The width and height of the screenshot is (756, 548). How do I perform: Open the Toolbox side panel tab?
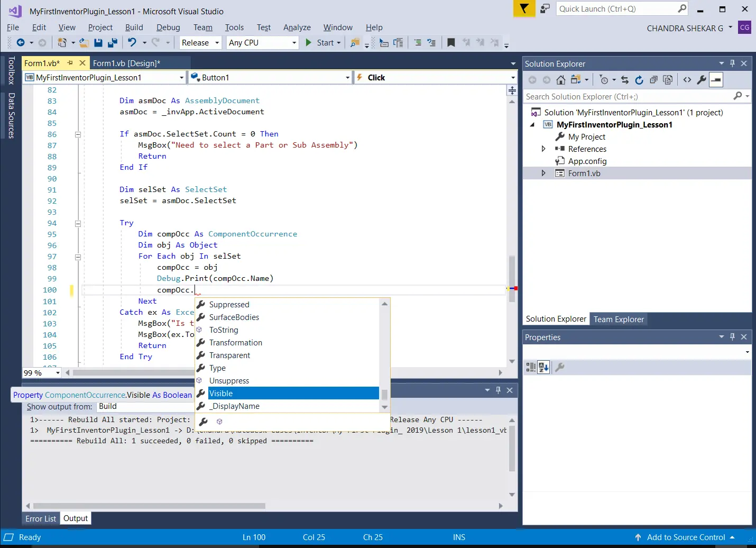point(11,70)
